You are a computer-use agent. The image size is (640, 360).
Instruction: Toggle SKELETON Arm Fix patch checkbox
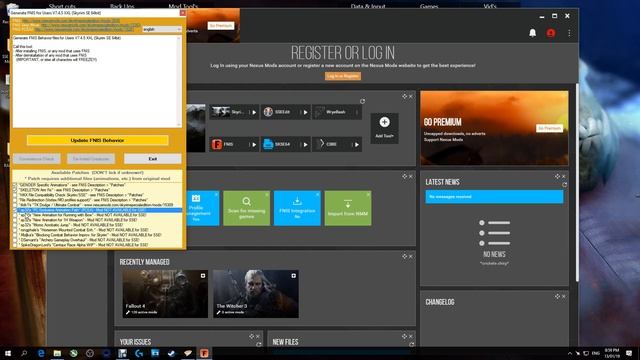pyautogui.click(x=15, y=190)
